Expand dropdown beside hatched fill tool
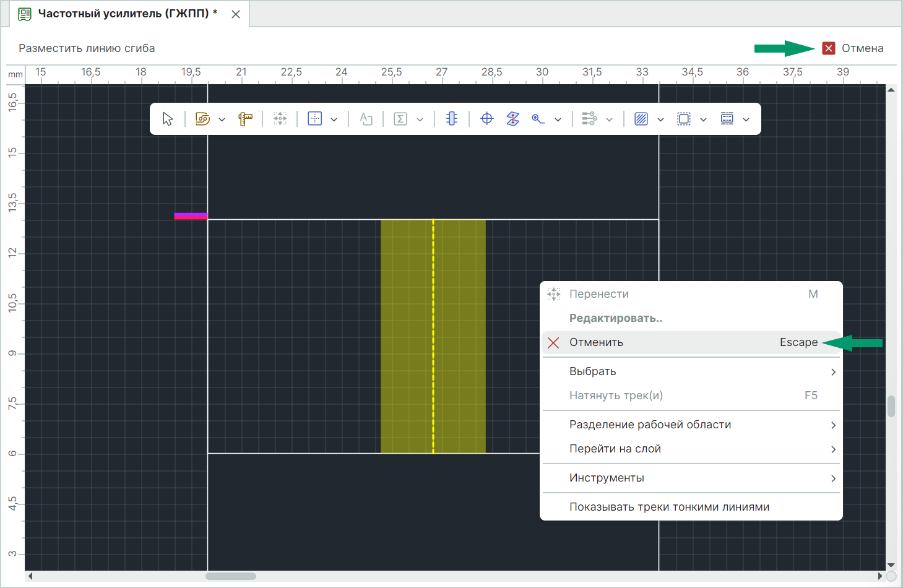 pyautogui.click(x=660, y=119)
